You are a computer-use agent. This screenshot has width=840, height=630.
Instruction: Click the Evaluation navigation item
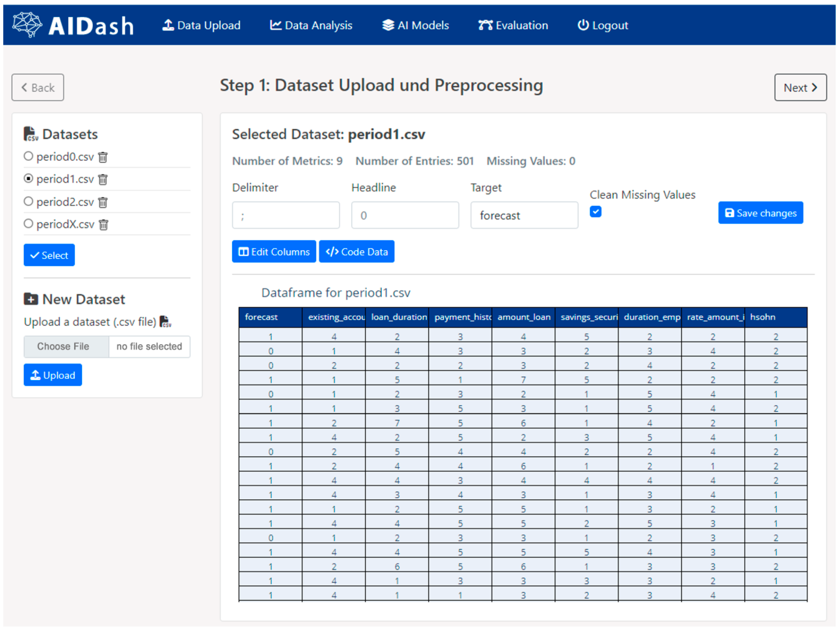tap(513, 25)
